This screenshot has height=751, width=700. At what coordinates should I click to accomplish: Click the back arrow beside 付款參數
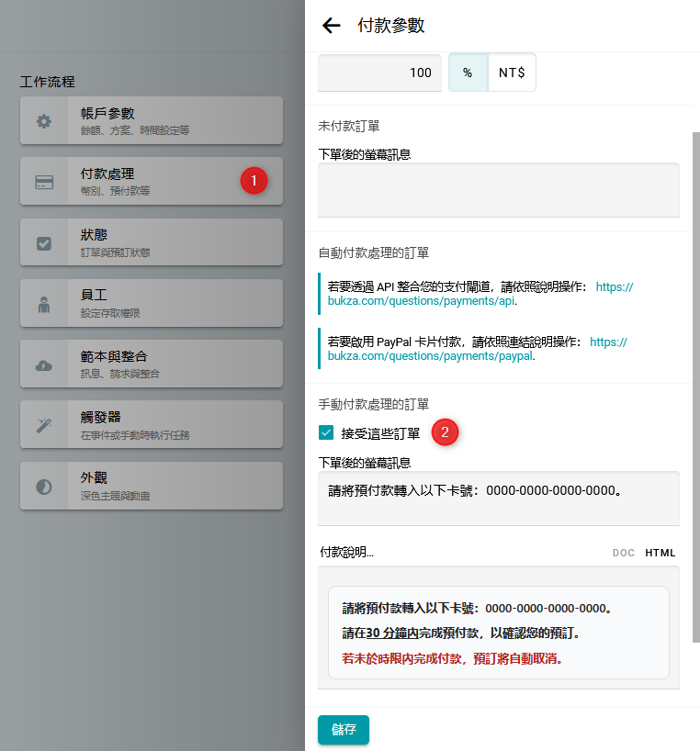click(x=331, y=26)
